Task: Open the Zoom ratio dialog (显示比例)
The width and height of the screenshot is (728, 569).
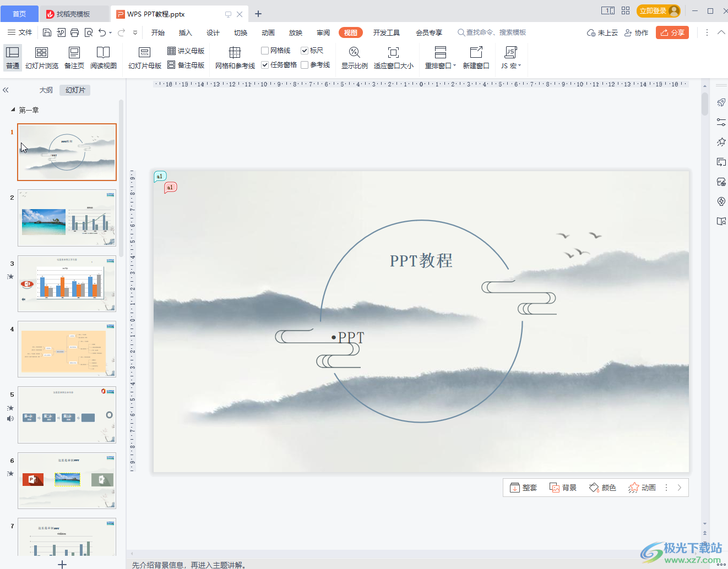Action: (x=355, y=58)
